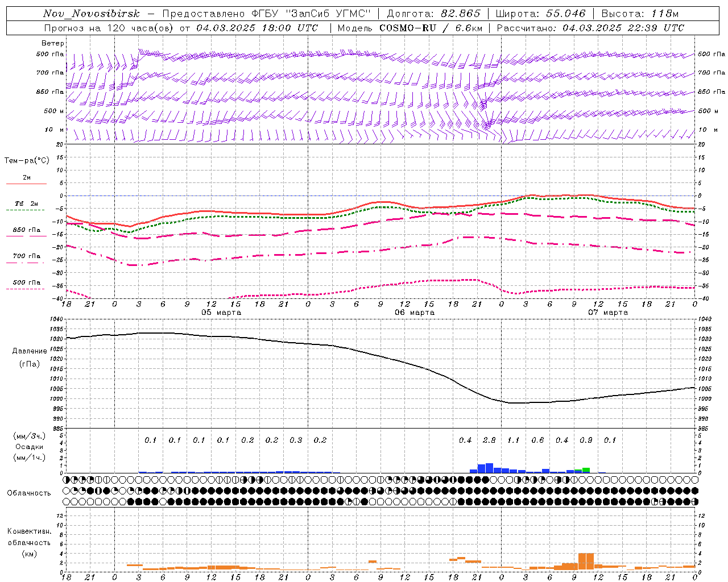Click the 2.8 precipitation value

pyautogui.click(x=489, y=440)
